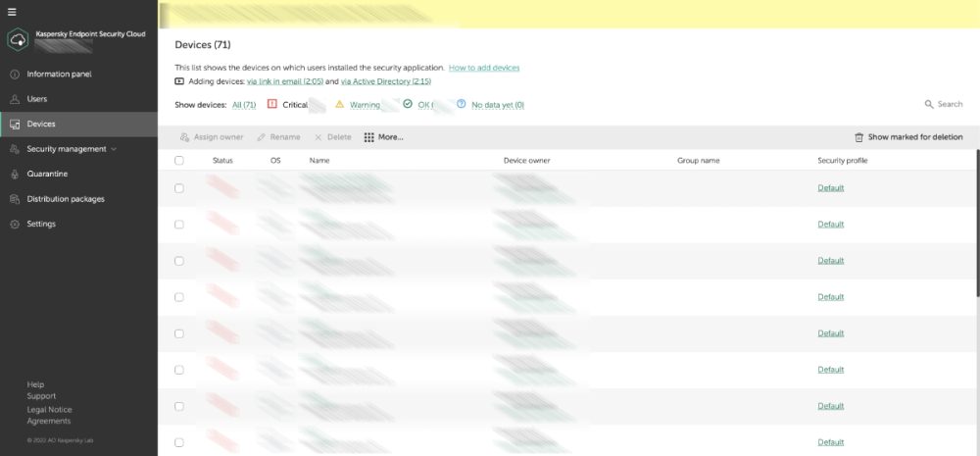Sort by Status column header

pos(222,160)
